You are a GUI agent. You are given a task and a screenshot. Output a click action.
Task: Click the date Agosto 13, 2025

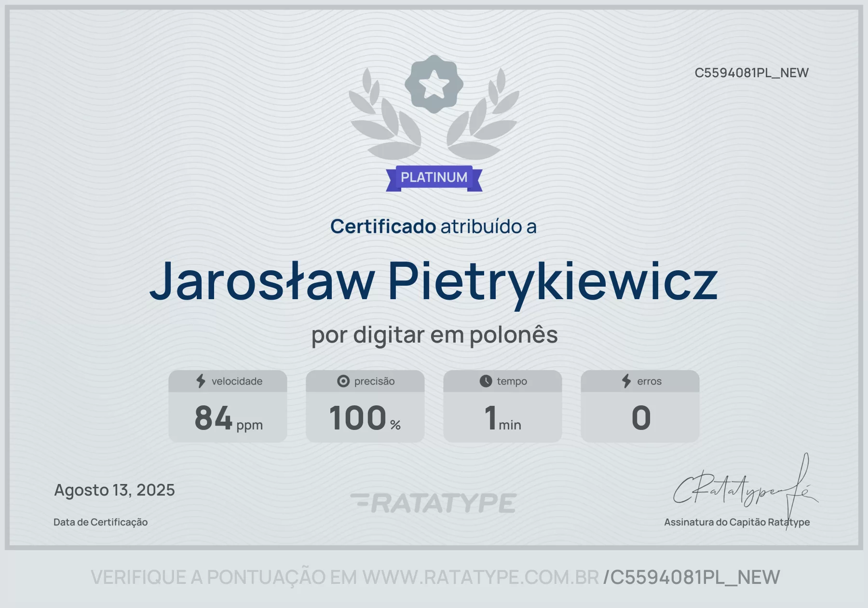pos(114,490)
